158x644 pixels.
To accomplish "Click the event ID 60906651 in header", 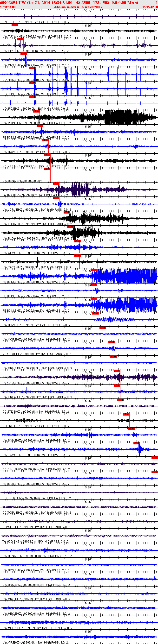I will pos(9,3).
